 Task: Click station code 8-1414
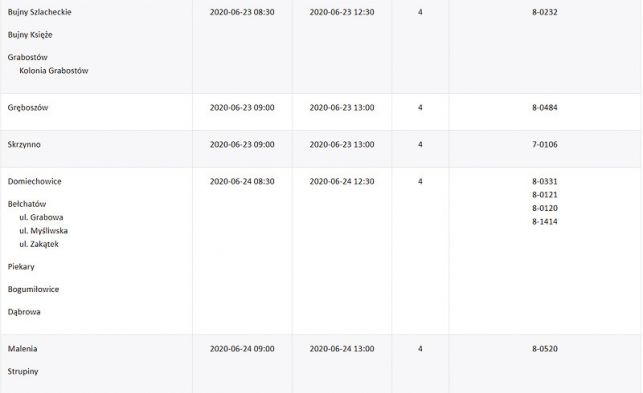pos(545,222)
